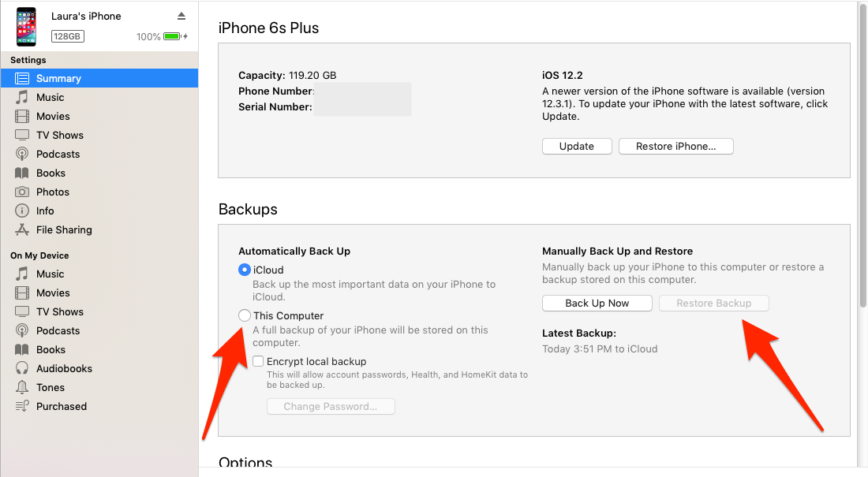Open the Info icon in sidebar
868x477 pixels.
click(22, 211)
